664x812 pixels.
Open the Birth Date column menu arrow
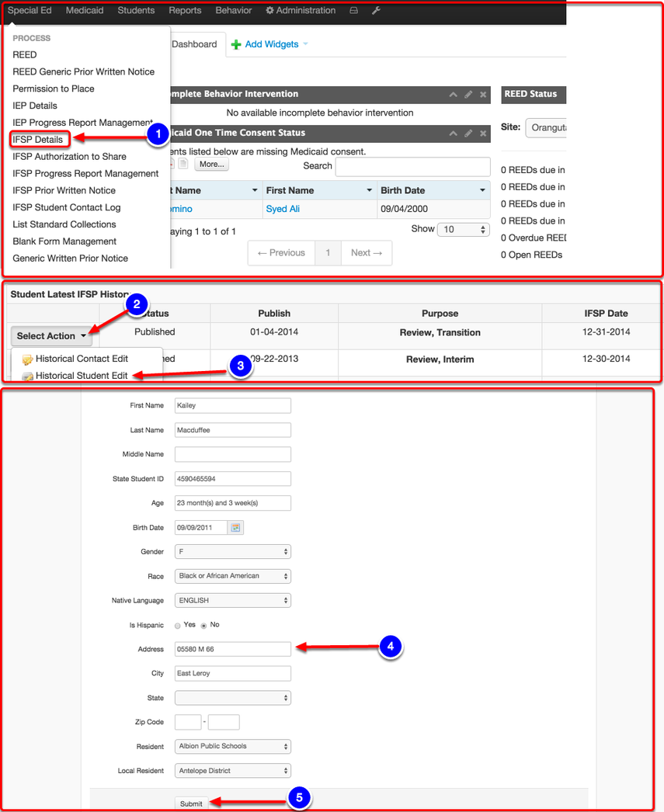483,190
